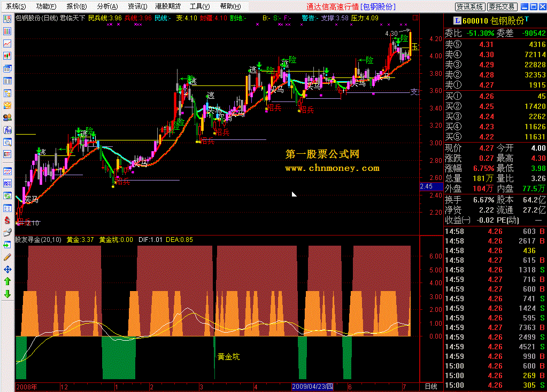547x392 pixels.
Task: Click the 压力:4.09 indicator value
Action: click(365, 18)
